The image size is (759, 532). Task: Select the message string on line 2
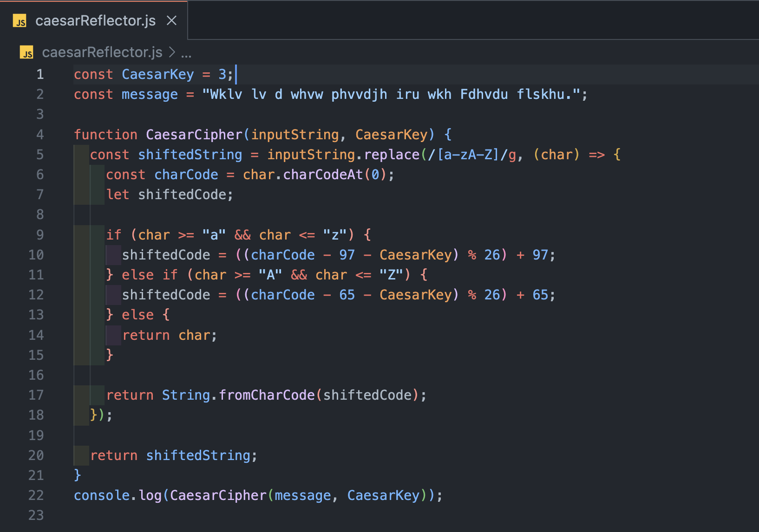pos(393,94)
